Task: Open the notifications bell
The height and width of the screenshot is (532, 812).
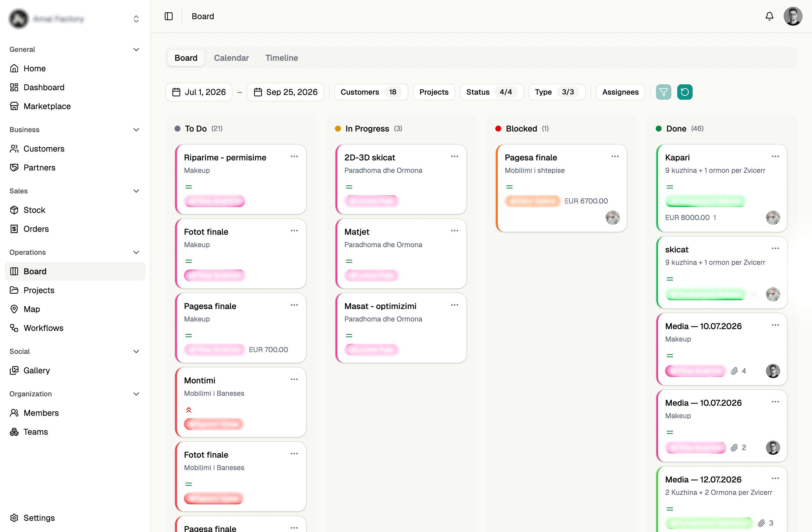Action: click(769, 16)
